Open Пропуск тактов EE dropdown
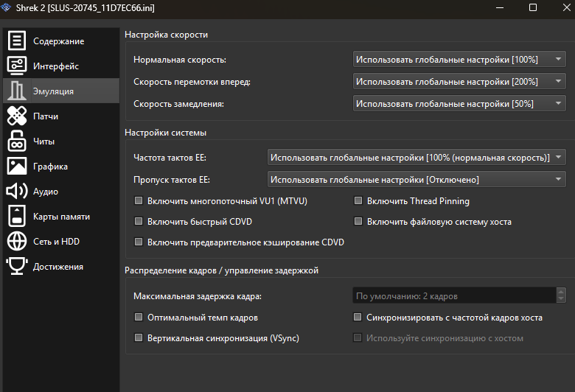The width and height of the screenshot is (575, 392). pos(417,179)
